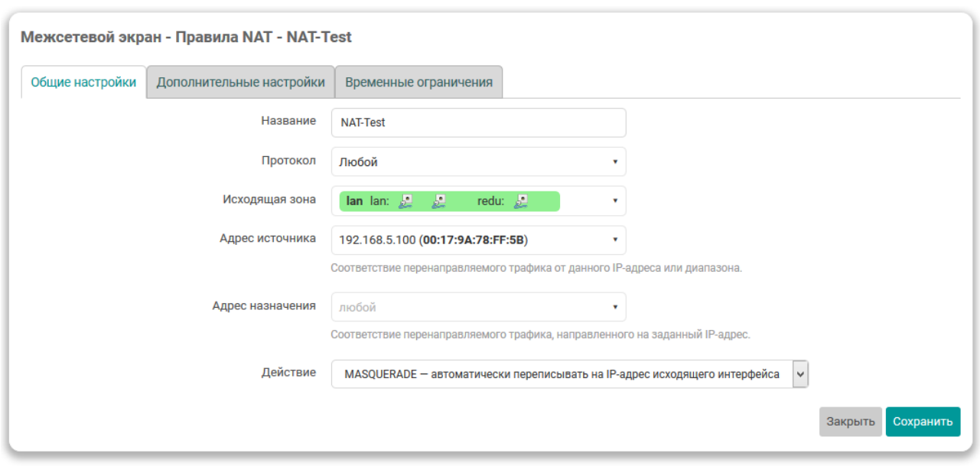Switch to the Общие настройки tab
The width and height of the screenshot is (980, 470).
(83, 83)
